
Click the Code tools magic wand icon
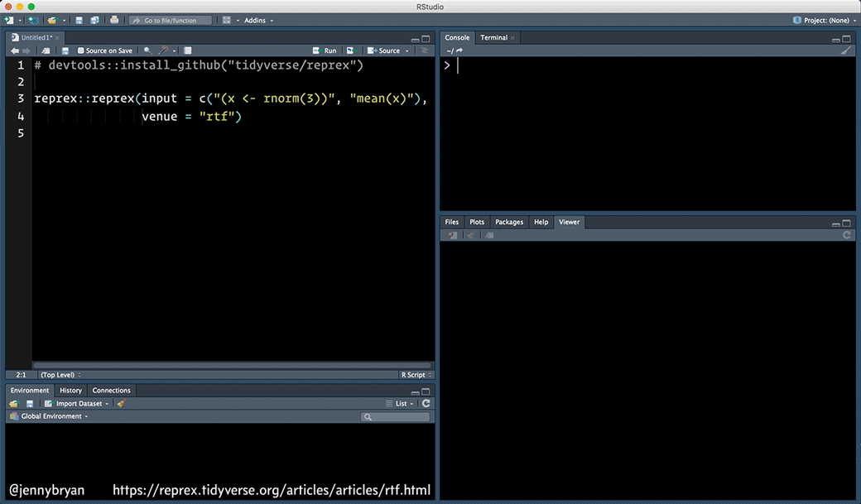point(164,50)
